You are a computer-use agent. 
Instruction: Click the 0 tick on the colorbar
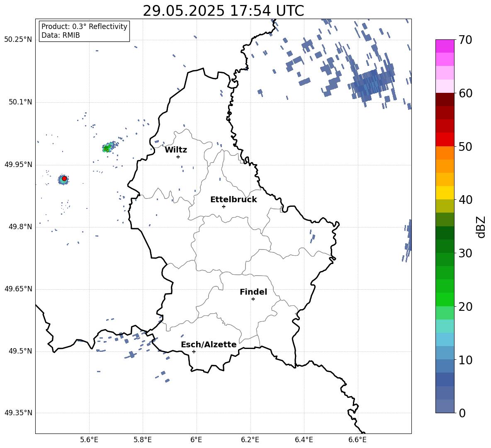point(462,413)
